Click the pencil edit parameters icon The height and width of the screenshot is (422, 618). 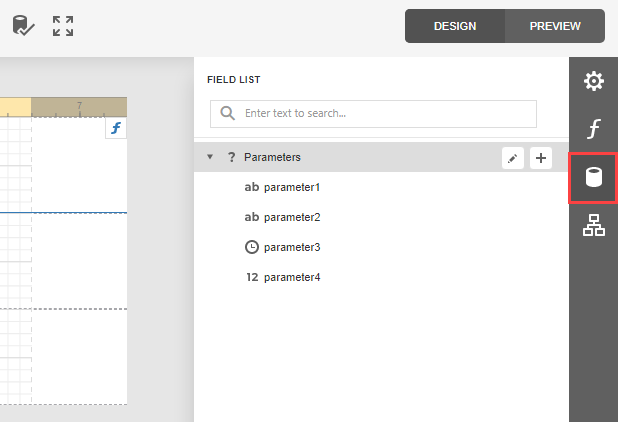[512, 158]
